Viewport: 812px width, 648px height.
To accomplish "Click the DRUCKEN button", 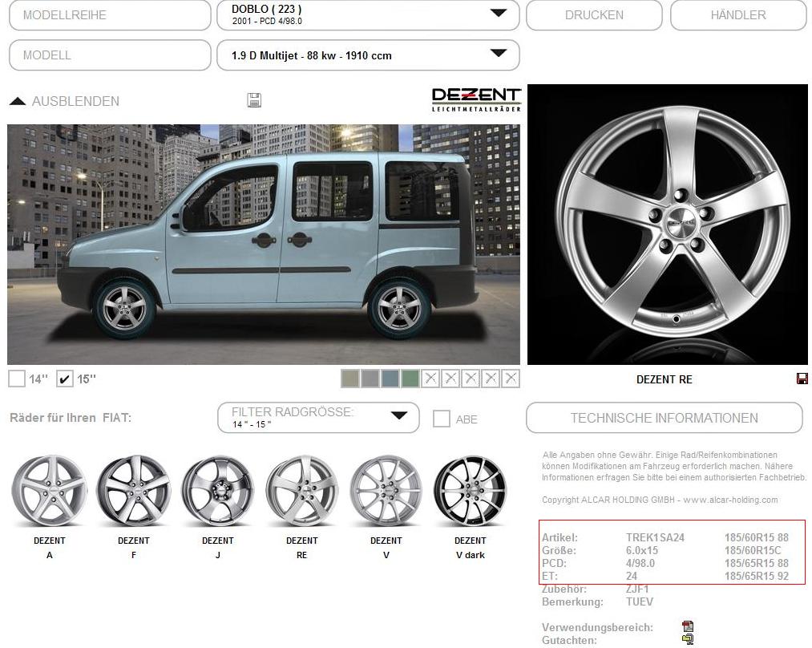I will click(594, 15).
